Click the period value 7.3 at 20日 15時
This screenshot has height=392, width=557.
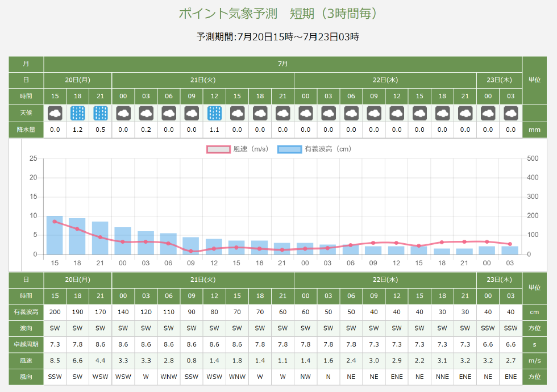coord(55,344)
